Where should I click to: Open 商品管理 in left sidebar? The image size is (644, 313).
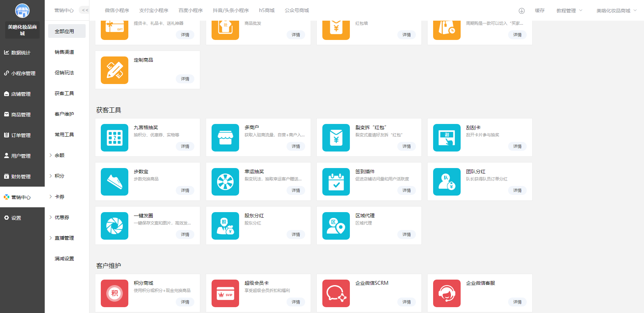[22, 115]
